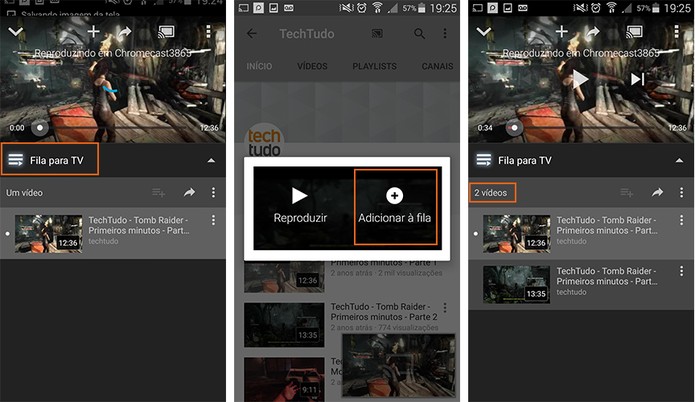Tap the seek handle at 0:00 in left screen
Viewport: 695px width, 402px height.
click(x=40, y=128)
